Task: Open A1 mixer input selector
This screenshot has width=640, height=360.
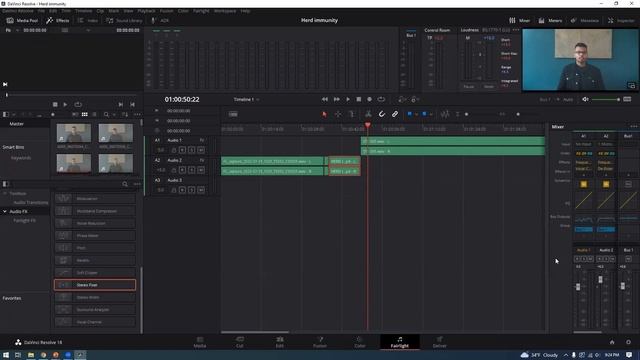Action: [583, 144]
